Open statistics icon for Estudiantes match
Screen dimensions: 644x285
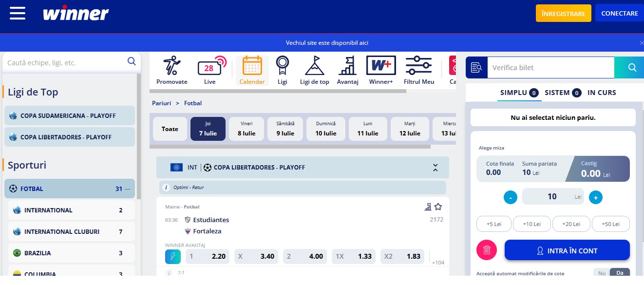tap(428, 207)
